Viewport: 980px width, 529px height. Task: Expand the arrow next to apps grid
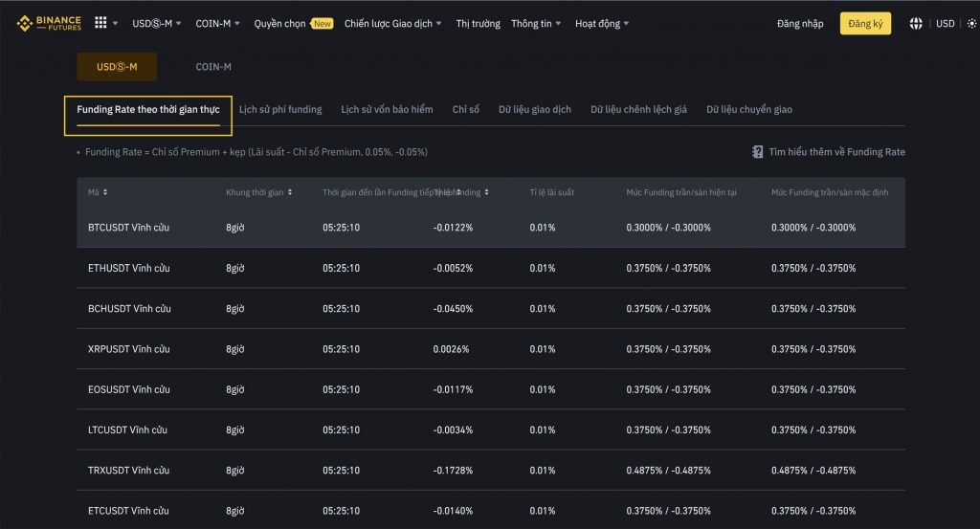(115, 24)
